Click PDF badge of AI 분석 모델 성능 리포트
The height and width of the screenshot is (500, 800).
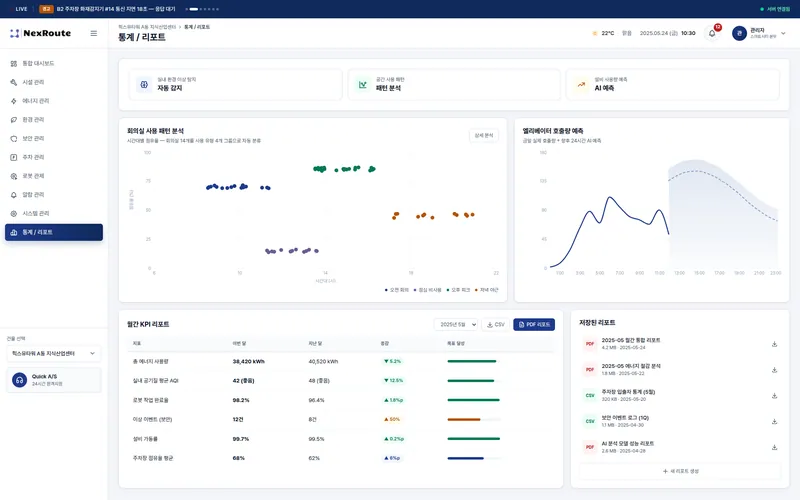tap(590, 447)
